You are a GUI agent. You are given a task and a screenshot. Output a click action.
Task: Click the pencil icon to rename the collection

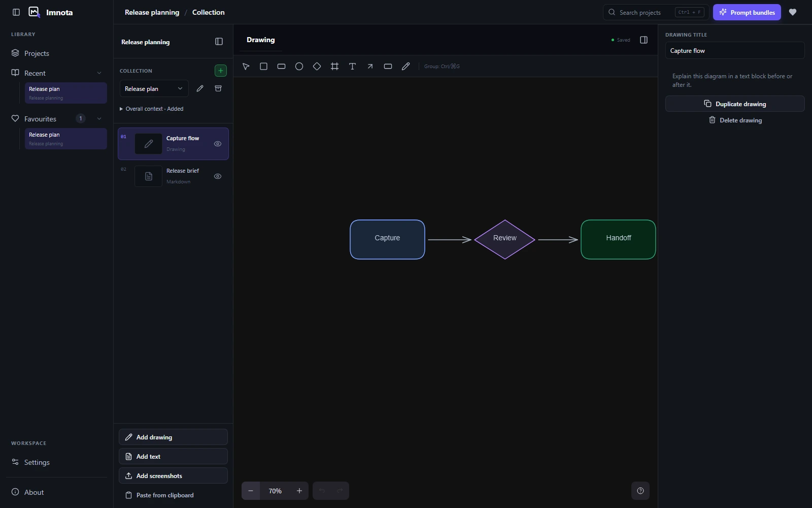pos(200,88)
